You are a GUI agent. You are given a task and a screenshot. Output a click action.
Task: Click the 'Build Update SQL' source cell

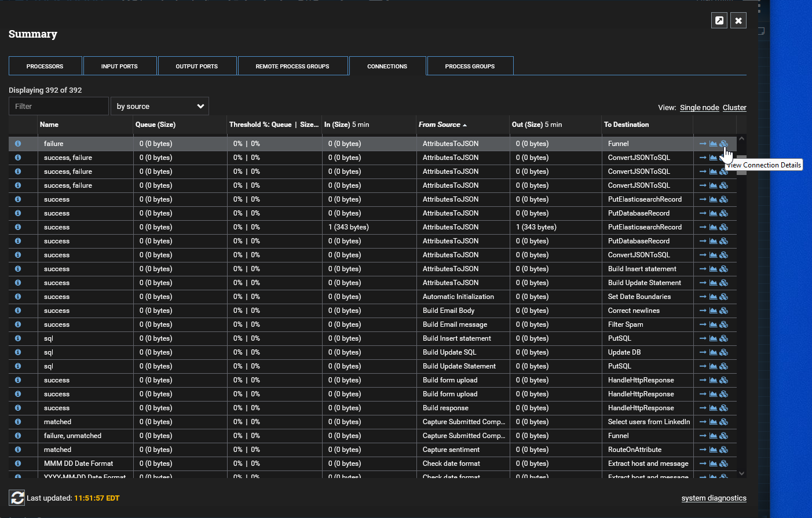[463, 352]
